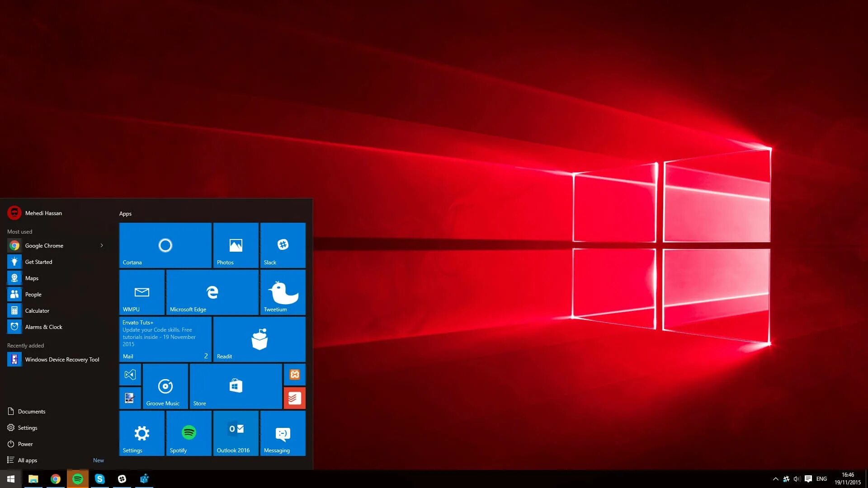Open All apps list

(x=28, y=460)
